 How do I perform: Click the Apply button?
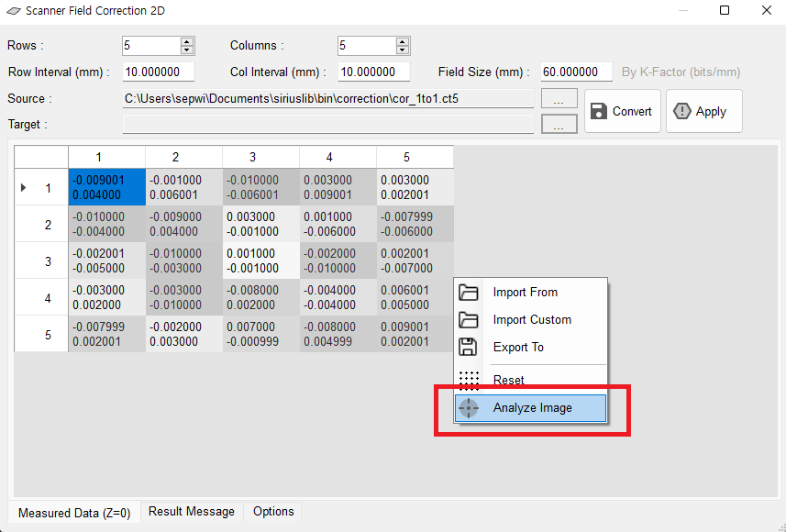pos(703,112)
